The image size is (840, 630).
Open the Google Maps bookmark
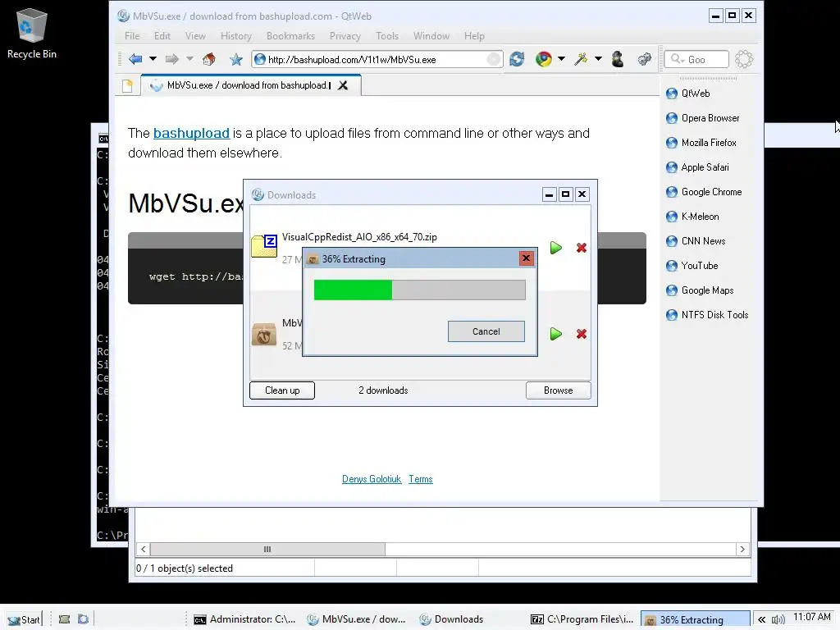click(700, 290)
